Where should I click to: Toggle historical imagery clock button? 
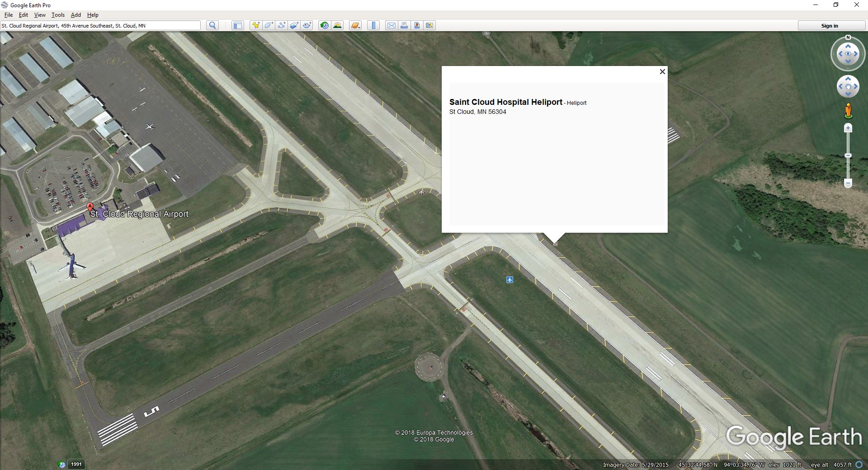point(324,25)
